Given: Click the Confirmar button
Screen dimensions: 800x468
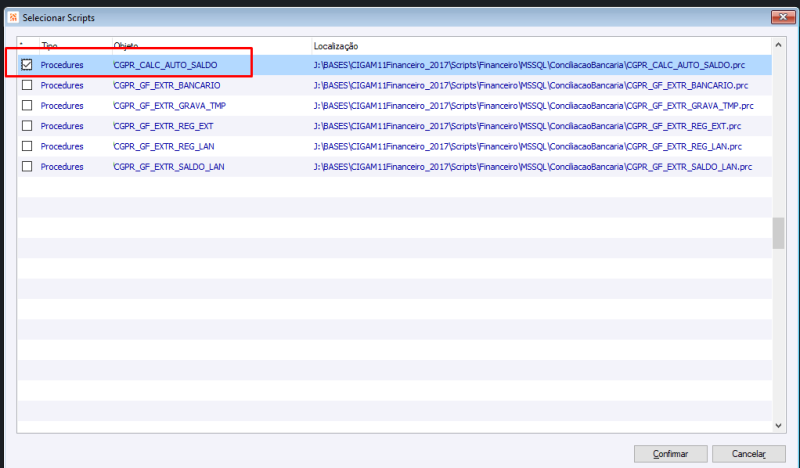Looking at the screenshot, I should [670, 454].
